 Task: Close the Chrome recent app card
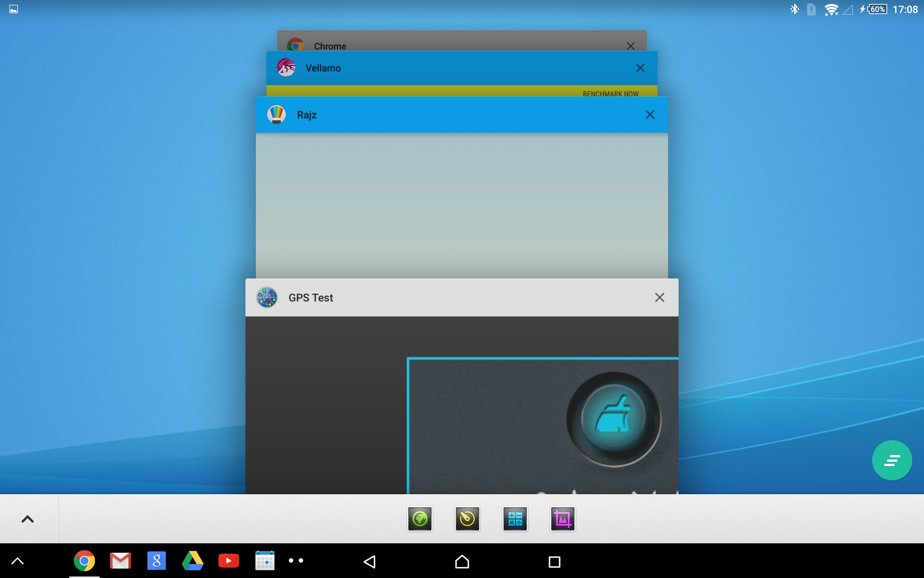631,46
